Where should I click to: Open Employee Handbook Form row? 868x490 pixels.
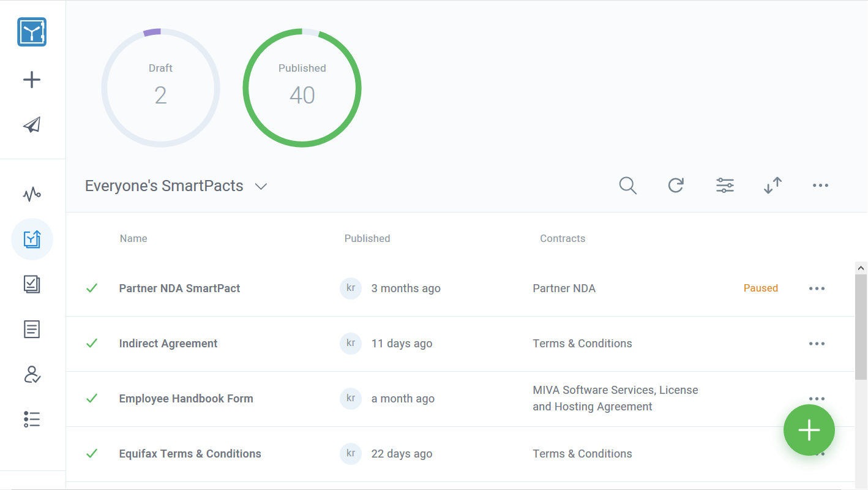coord(460,399)
